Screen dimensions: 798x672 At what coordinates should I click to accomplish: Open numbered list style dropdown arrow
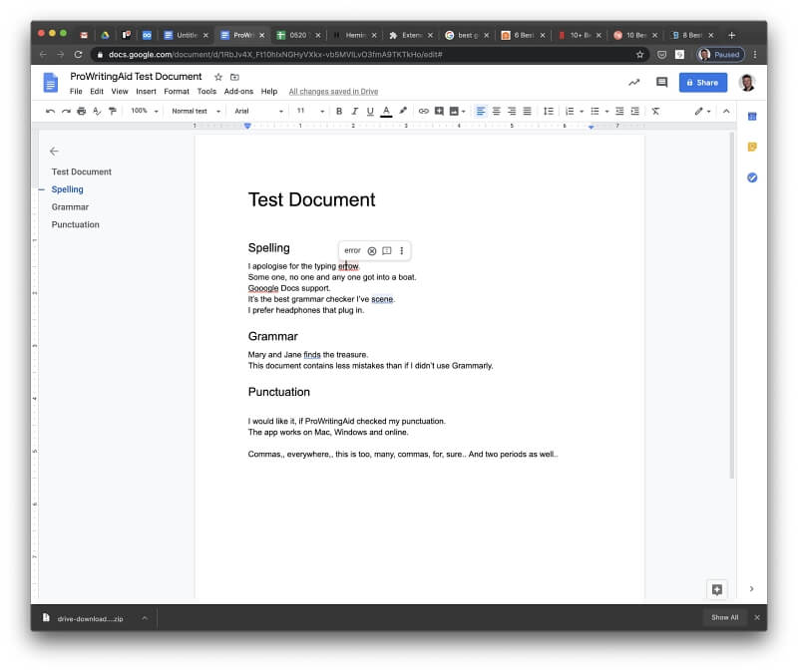(x=582, y=112)
